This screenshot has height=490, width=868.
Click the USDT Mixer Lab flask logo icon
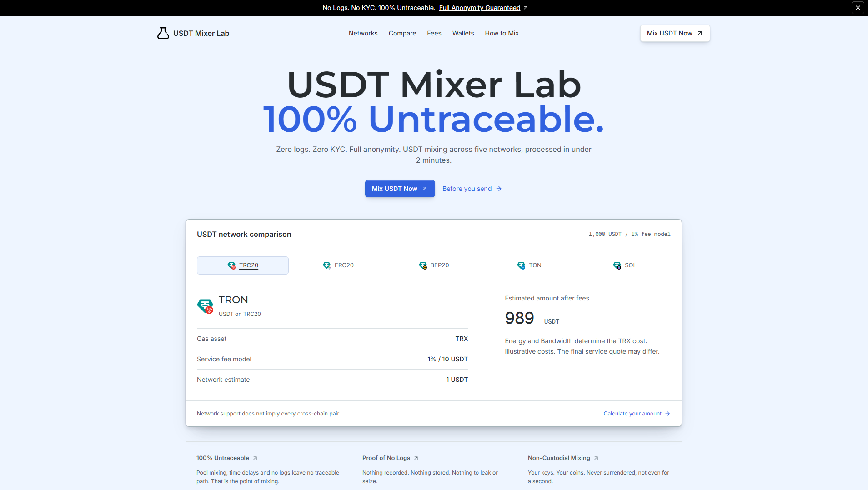163,33
